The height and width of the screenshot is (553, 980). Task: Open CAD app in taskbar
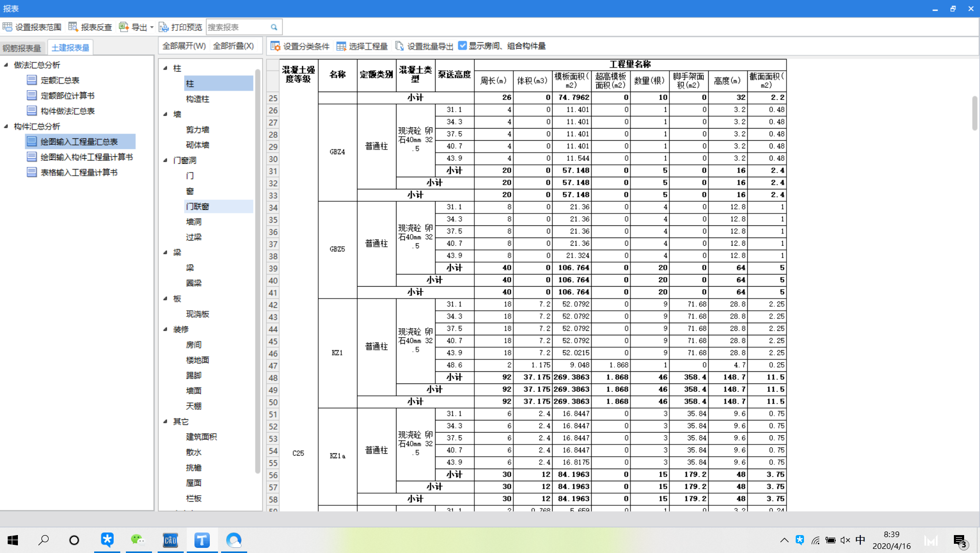170,540
